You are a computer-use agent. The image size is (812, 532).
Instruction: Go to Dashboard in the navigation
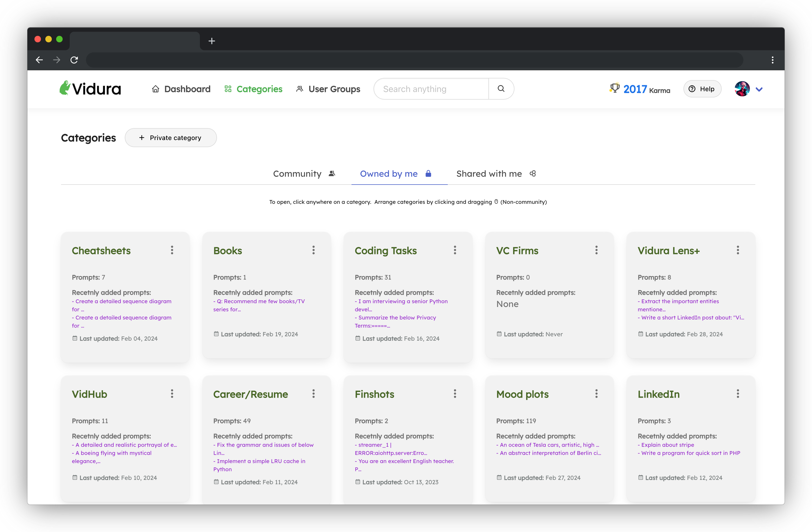[181, 89]
